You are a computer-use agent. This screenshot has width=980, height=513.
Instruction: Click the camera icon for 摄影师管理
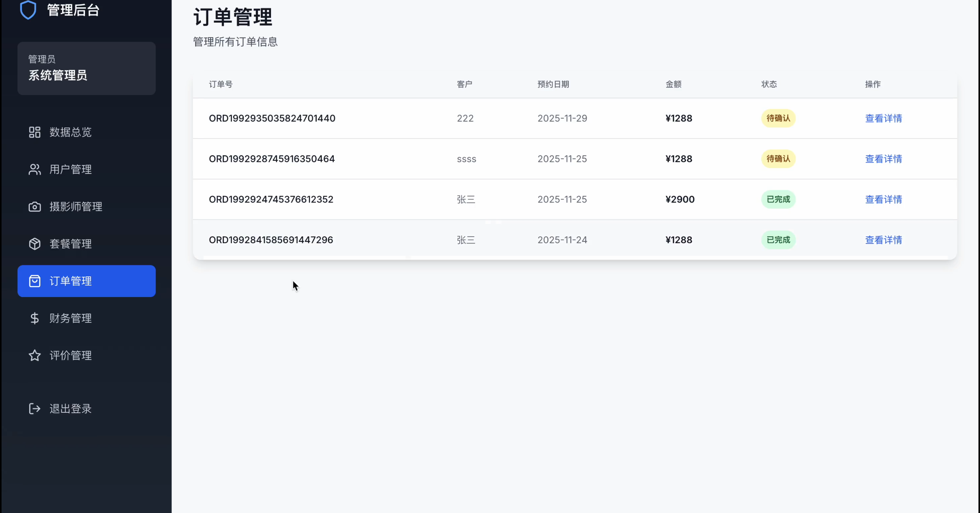coord(34,207)
